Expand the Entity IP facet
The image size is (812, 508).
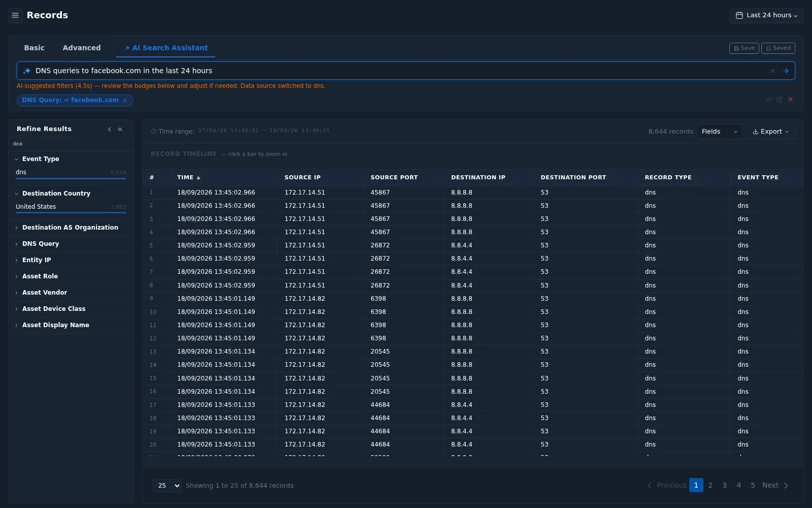click(71, 260)
